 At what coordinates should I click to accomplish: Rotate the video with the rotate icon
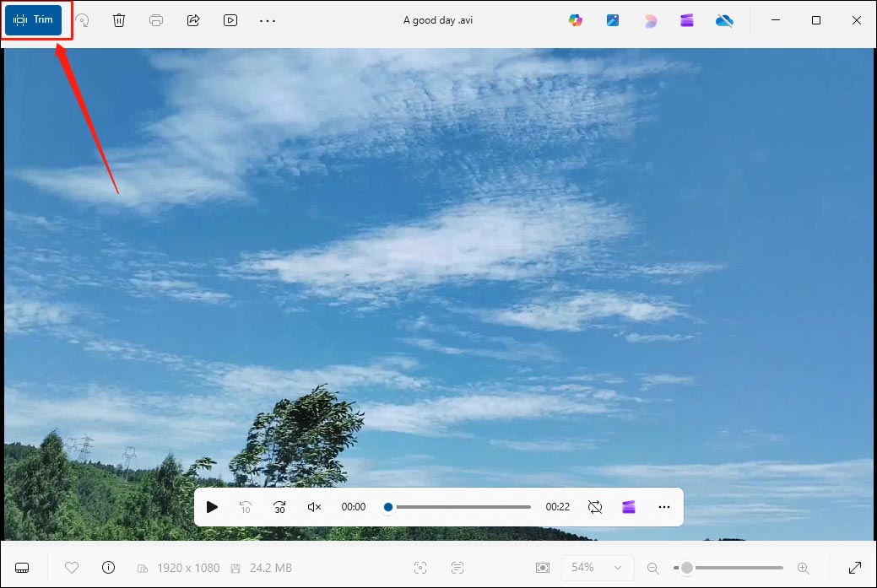click(82, 19)
